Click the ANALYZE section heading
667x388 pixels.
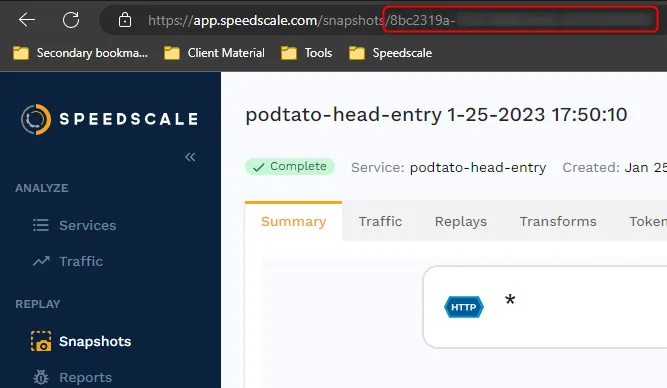(42, 188)
